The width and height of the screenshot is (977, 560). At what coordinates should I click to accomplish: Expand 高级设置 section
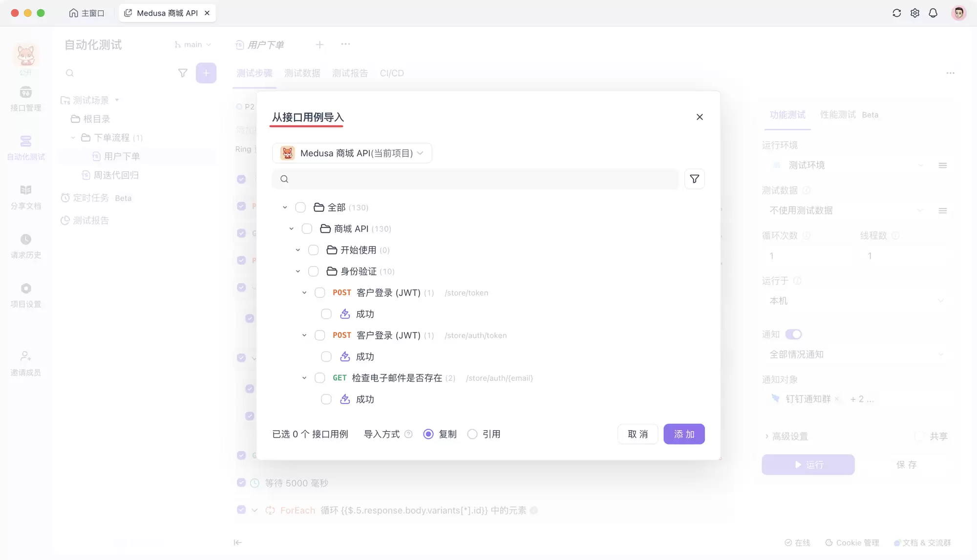(786, 436)
